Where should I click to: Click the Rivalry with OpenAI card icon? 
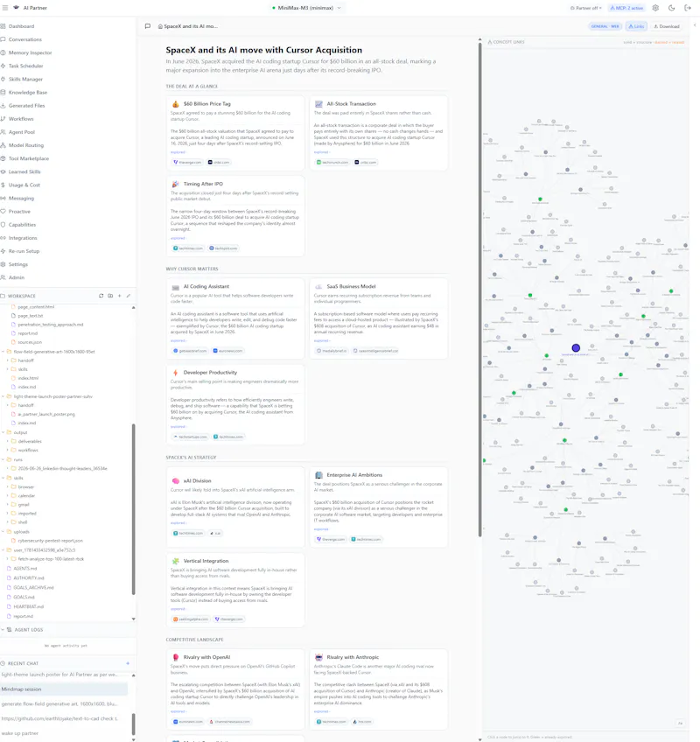(176, 657)
